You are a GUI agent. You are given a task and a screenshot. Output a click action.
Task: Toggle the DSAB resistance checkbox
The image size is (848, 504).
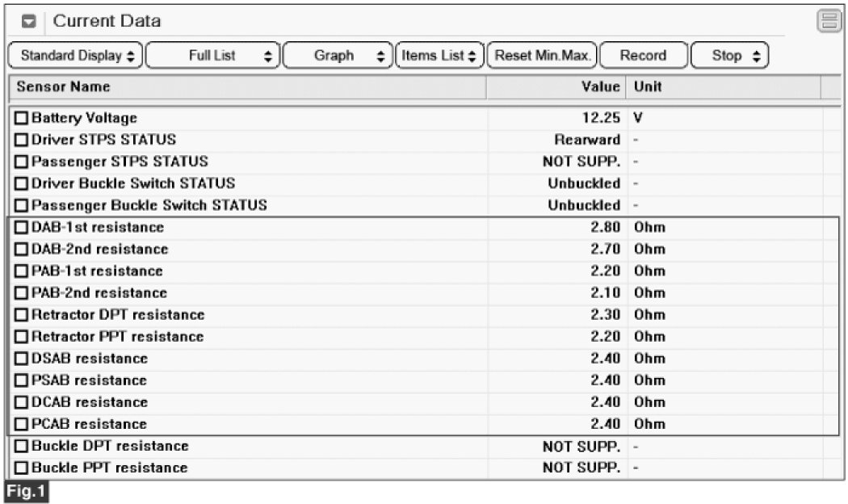[x=21, y=359]
